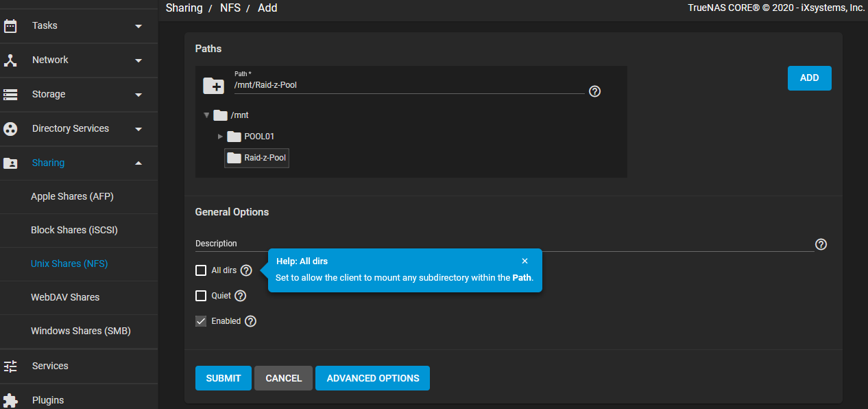Click the Storage drives icon
This screenshot has height=409, width=868.
click(x=10, y=94)
